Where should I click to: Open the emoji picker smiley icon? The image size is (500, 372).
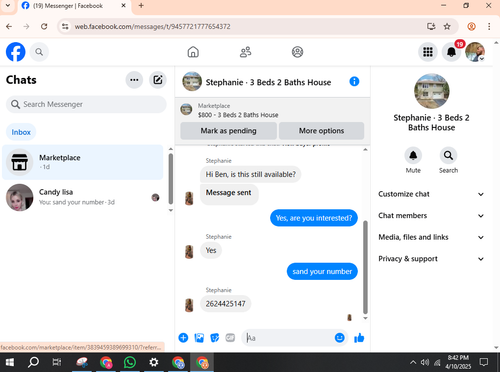point(339,338)
